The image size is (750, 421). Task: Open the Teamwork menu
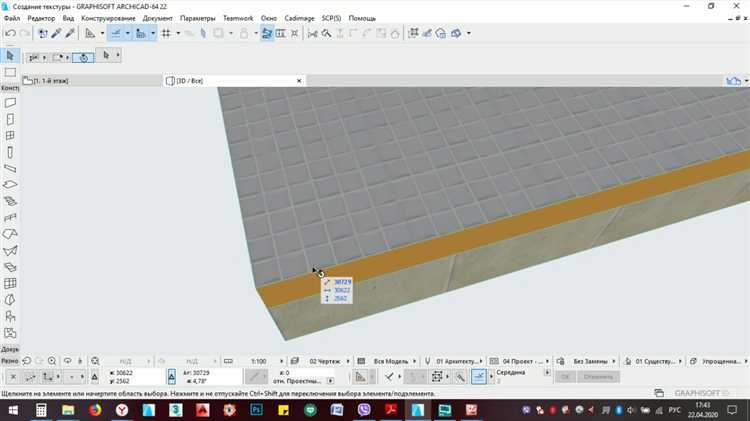pos(238,18)
